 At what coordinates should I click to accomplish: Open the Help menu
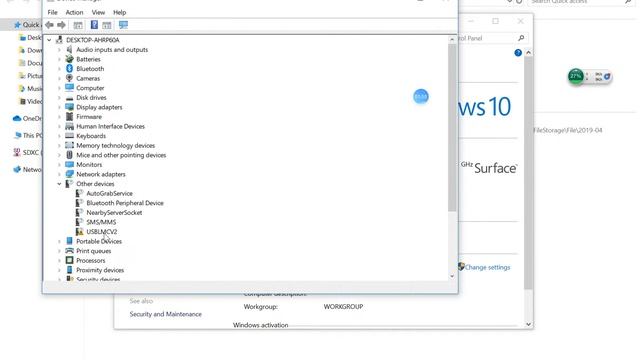(119, 12)
